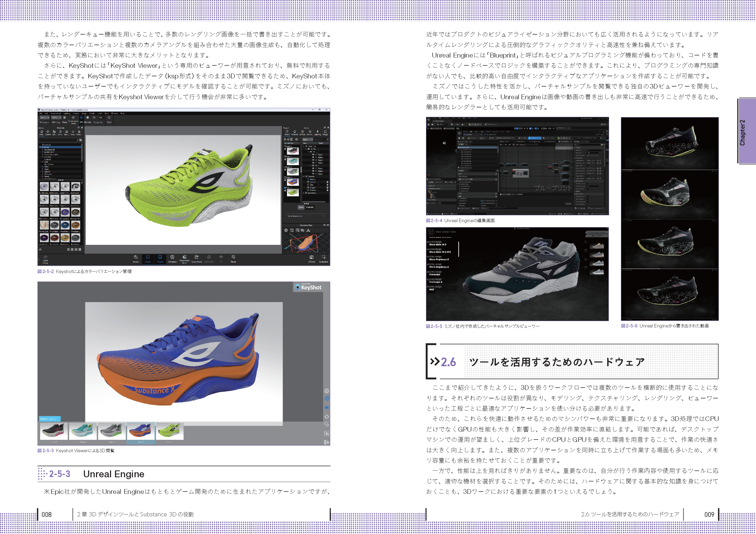The height and width of the screenshot is (534, 756).
Task: Click the exit icon in KeyShot Viewer
Action: [x=326, y=442]
